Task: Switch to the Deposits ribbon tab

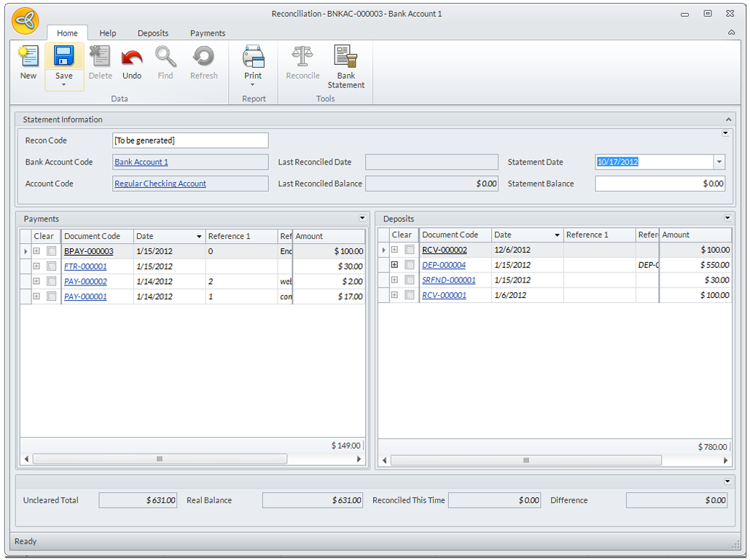Action: click(x=153, y=33)
